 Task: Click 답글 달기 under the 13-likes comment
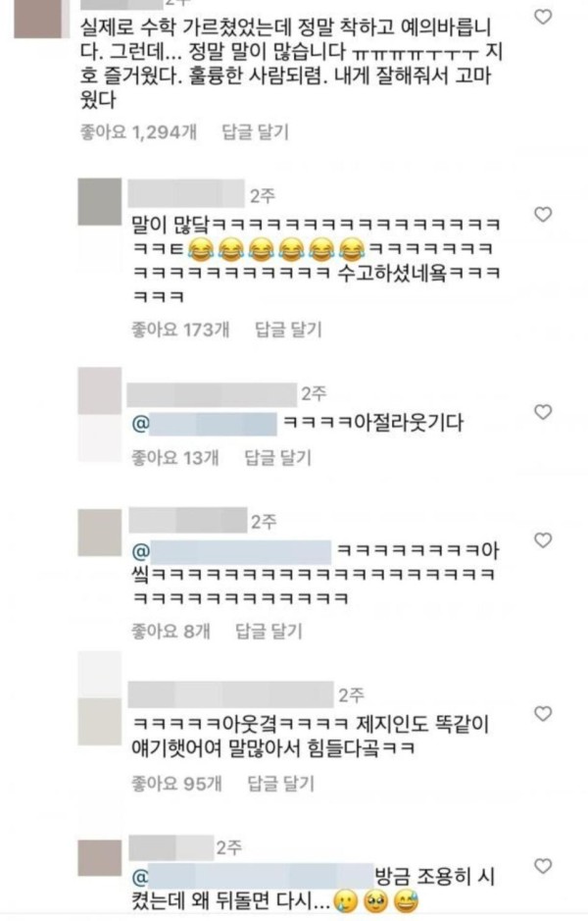tap(277, 458)
